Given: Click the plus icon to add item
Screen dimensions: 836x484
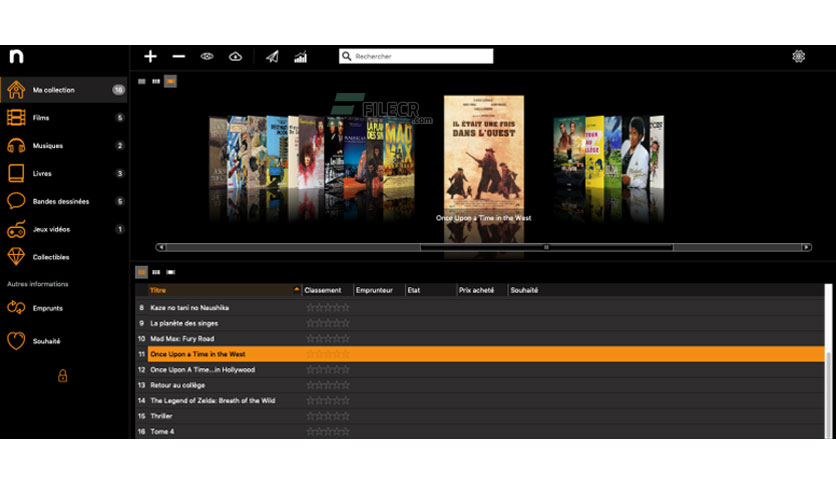Looking at the screenshot, I should tap(150, 56).
